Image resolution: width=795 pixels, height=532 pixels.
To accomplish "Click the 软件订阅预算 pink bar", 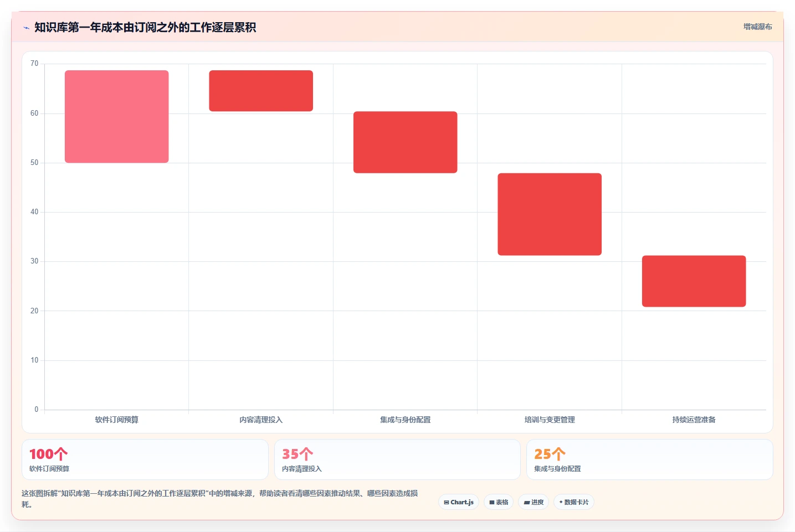I will pos(116,116).
